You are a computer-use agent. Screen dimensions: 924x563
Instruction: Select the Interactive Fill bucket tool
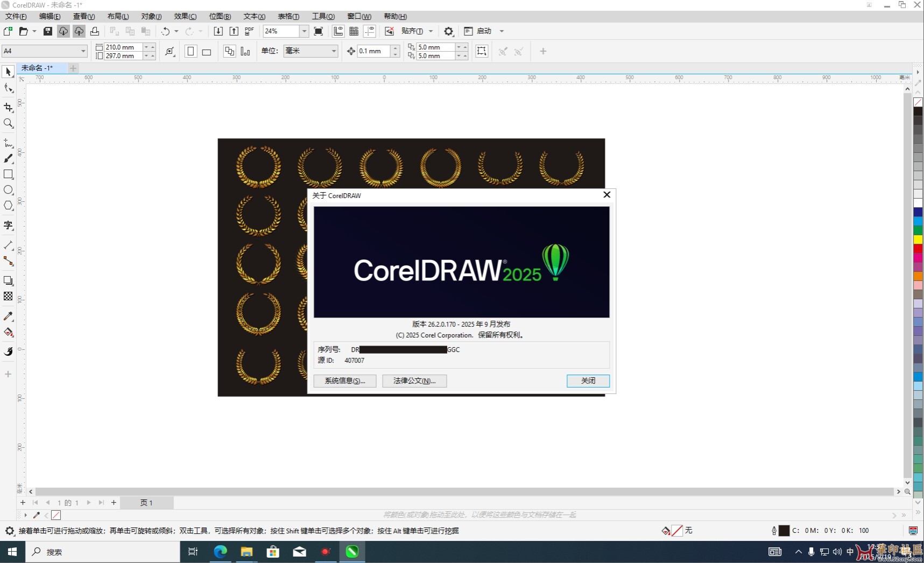tap(8, 332)
